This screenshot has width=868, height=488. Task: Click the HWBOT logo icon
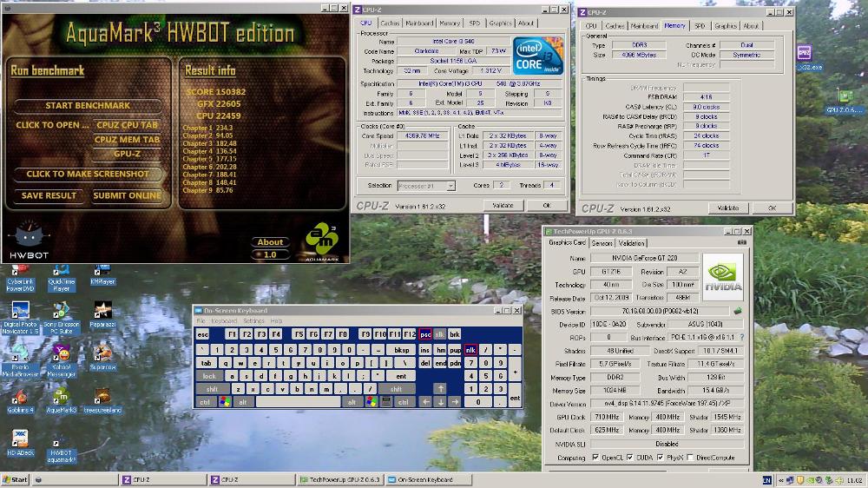click(x=29, y=240)
